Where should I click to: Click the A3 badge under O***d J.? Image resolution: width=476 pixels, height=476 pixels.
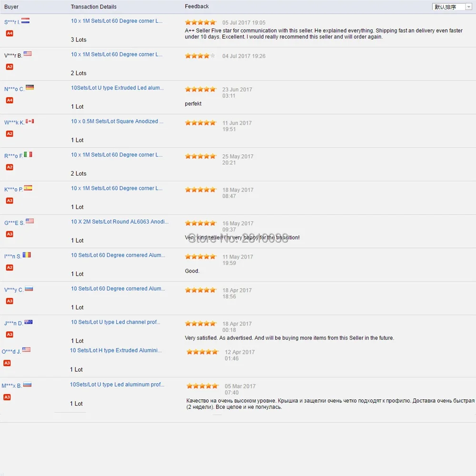click(x=7, y=363)
